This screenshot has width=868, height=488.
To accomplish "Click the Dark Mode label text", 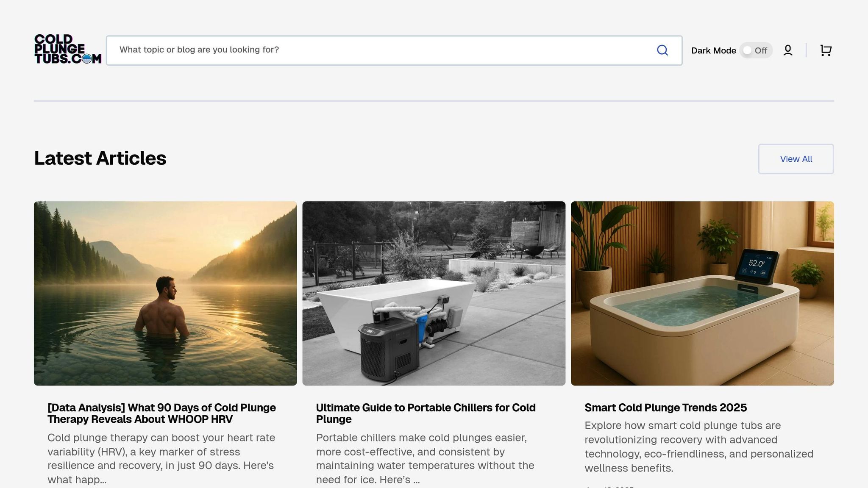I will pos(713,51).
